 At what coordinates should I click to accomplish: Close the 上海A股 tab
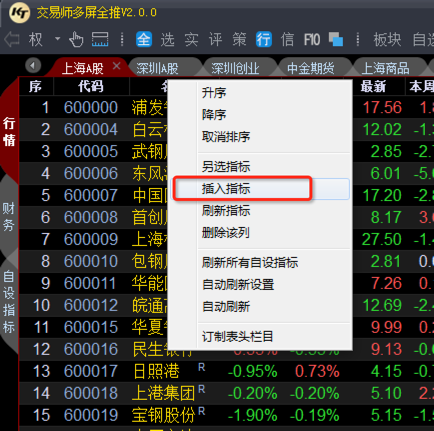click(x=116, y=66)
